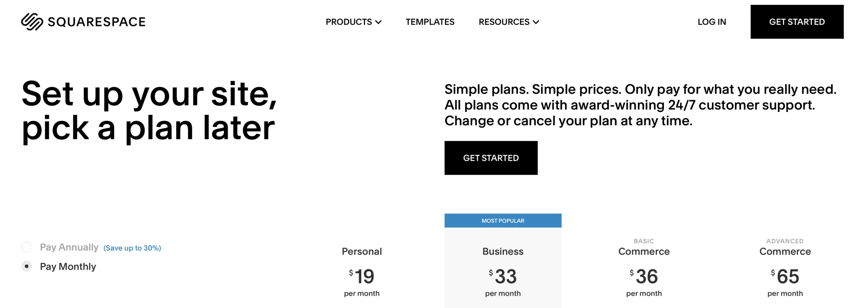Image resolution: width=868 pixels, height=308 pixels.
Task: Click the Log In link
Action: pos(711,22)
